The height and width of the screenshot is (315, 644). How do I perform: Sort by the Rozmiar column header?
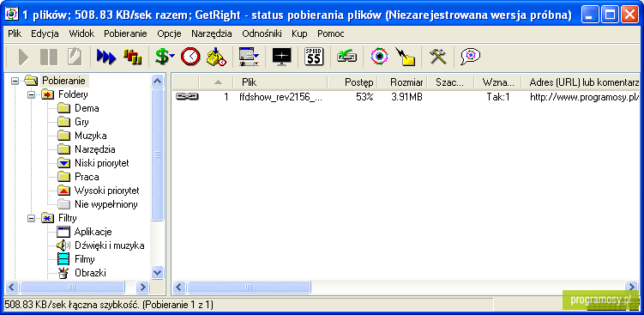402,82
